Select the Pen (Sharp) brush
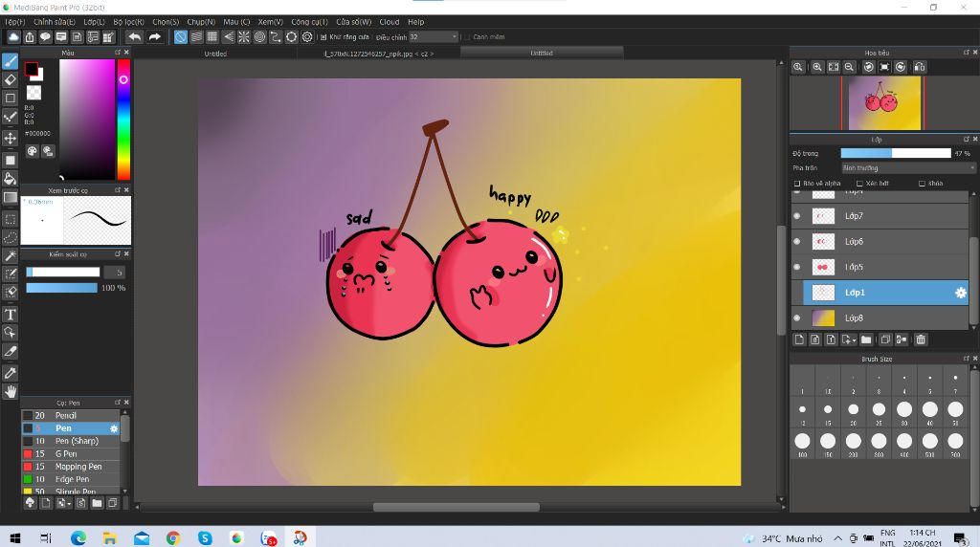Viewport: 980px width, 547px height. pyautogui.click(x=70, y=442)
